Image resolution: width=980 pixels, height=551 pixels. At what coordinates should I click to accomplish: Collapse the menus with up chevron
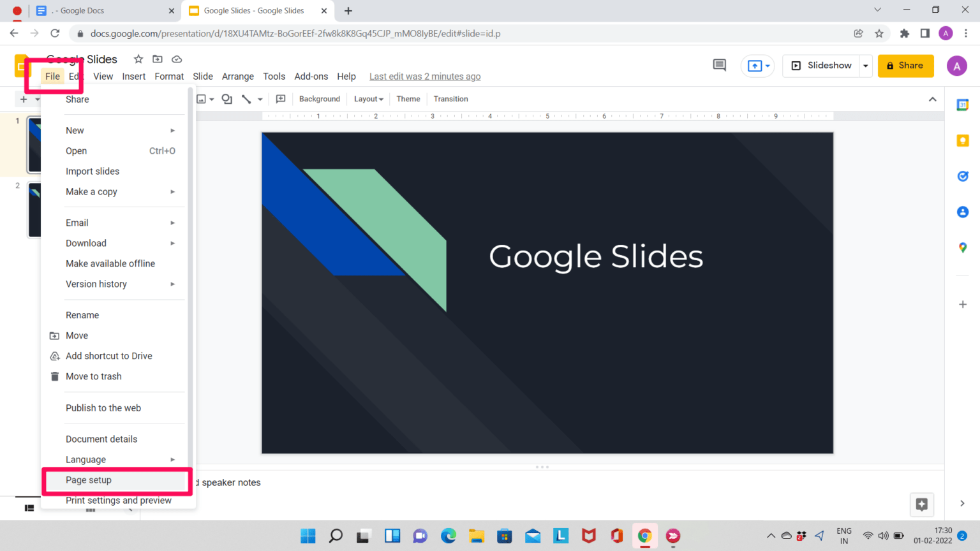pos(933,99)
